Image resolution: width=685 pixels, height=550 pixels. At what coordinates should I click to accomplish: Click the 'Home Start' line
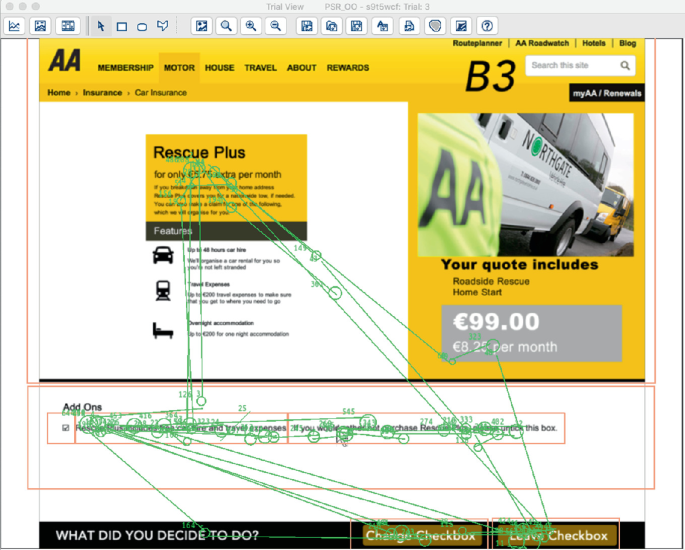[477, 292]
